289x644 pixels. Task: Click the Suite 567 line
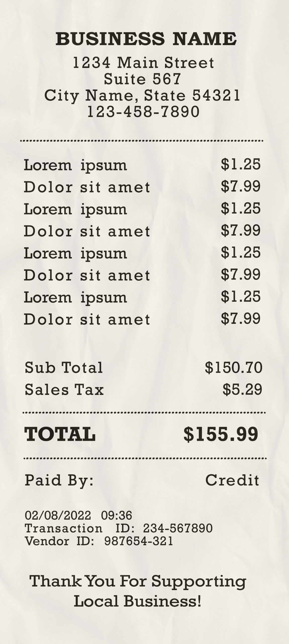[142, 79]
